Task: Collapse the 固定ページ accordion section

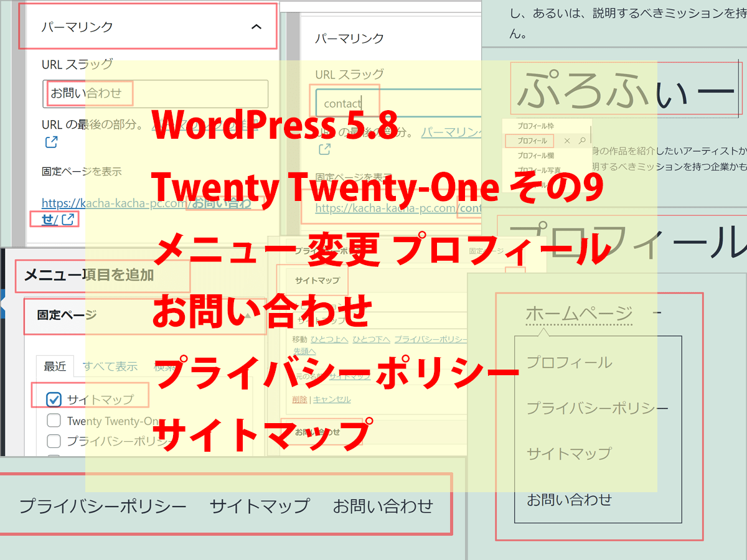Action: pyautogui.click(x=145, y=315)
